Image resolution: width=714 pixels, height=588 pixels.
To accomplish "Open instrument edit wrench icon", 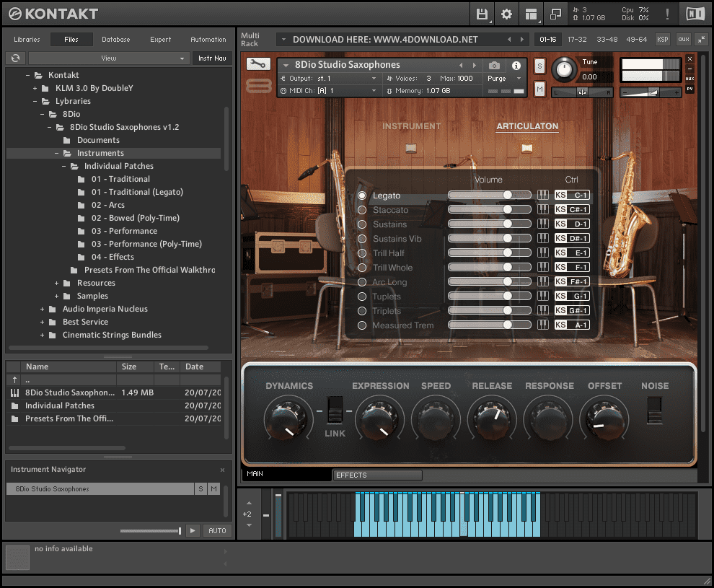I will 258,64.
